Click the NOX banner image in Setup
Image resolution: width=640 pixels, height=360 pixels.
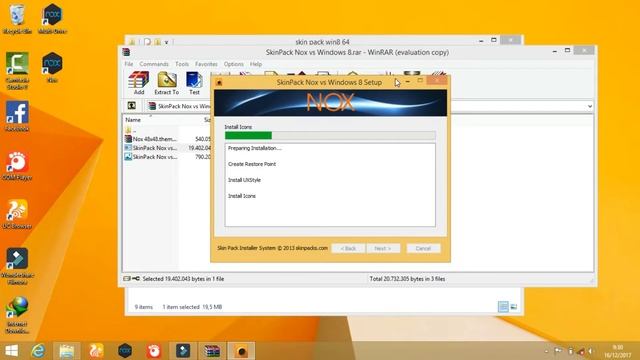(x=330, y=103)
